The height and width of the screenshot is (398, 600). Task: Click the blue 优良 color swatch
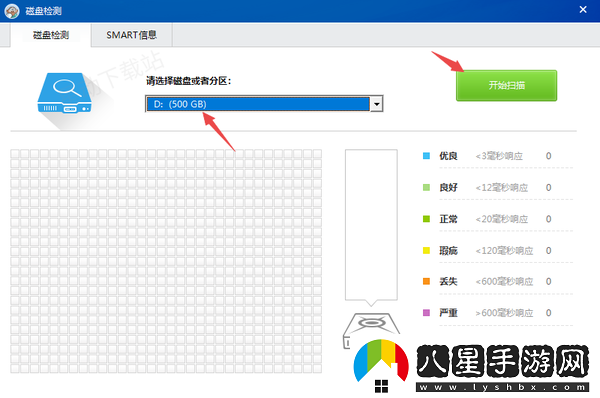click(x=426, y=156)
